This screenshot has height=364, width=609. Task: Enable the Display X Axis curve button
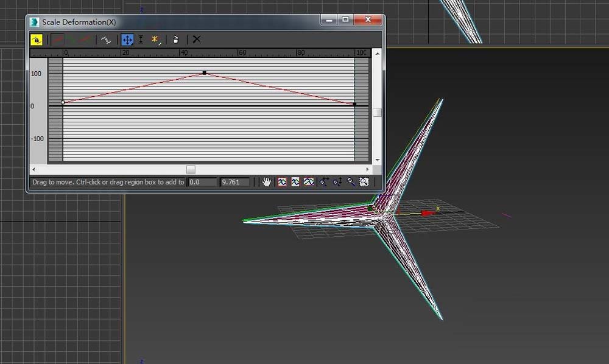[x=57, y=40]
